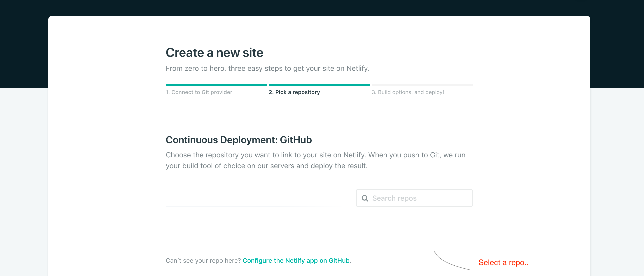
Task: Click the first green progress bar segment
Action: [x=216, y=85]
